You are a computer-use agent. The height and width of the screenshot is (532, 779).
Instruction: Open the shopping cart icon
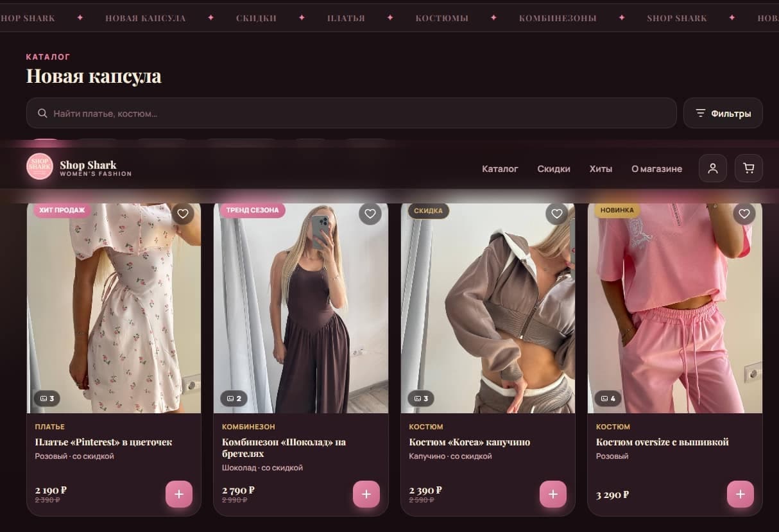(x=748, y=168)
